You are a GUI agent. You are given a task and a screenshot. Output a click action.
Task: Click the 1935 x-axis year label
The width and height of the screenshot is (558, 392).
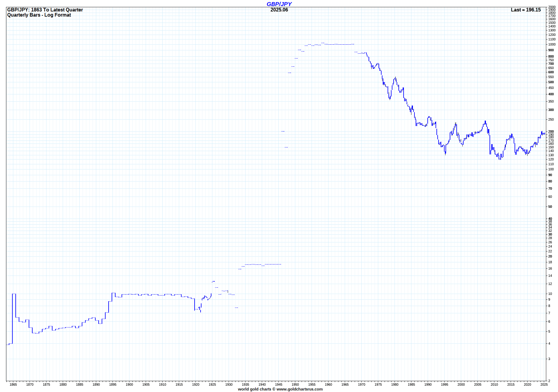(x=246, y=384)
